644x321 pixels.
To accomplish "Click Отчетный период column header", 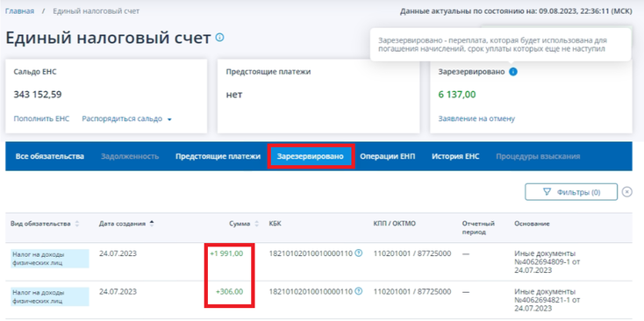I will coord(478,228).
